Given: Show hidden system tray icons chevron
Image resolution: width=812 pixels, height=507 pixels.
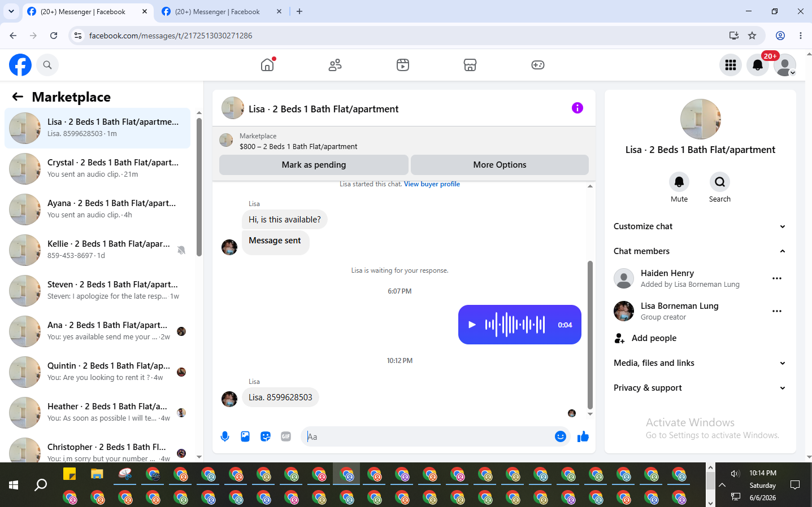Looking at the screenshot, I should [x=722, y=485].
